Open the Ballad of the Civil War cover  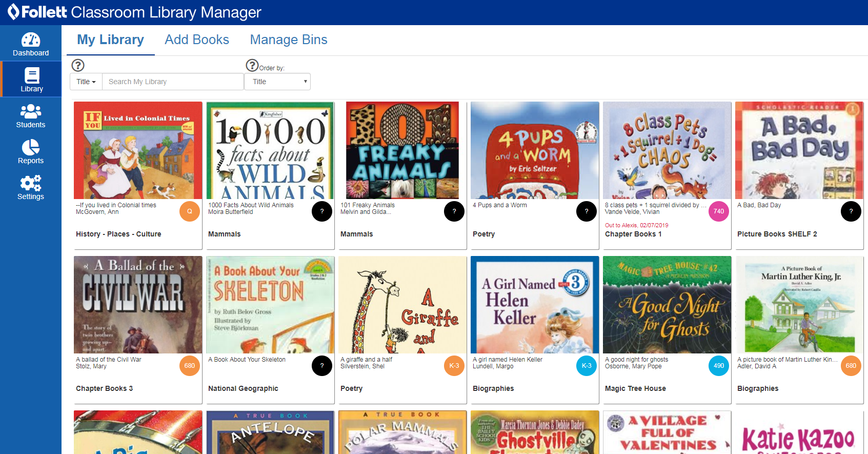[138, 305]
